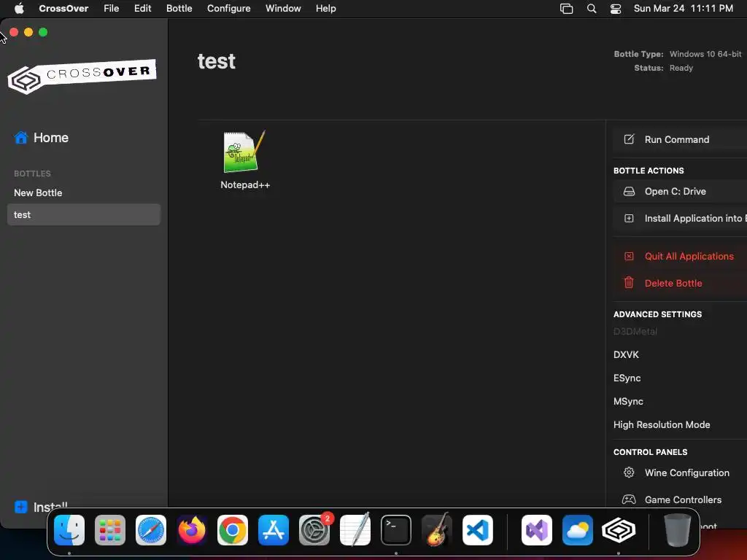The image size is (747, 560).
Task: Open the Window menu
Action: tap(283, 9)
